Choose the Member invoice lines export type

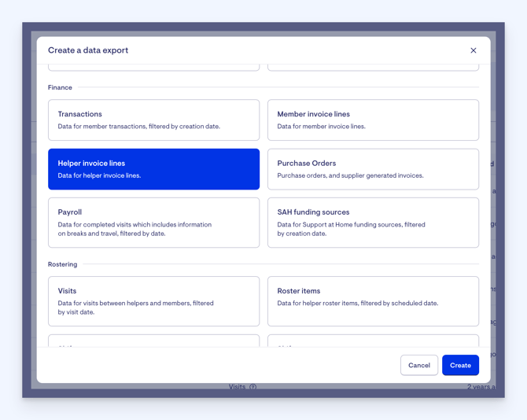point(373,120)
